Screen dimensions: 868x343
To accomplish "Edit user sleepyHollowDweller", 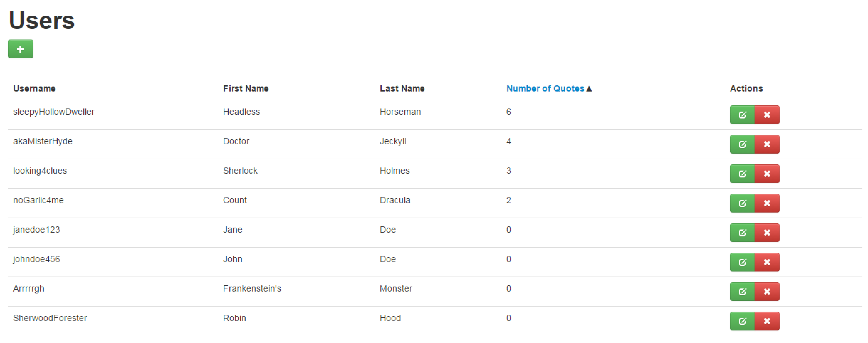I will [x=742, y=115].
